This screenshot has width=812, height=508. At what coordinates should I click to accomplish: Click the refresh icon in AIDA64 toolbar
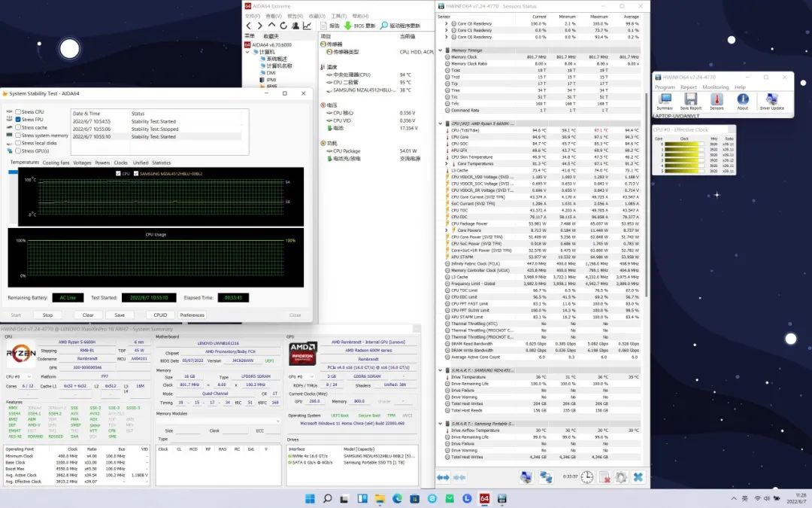[283, 26]
